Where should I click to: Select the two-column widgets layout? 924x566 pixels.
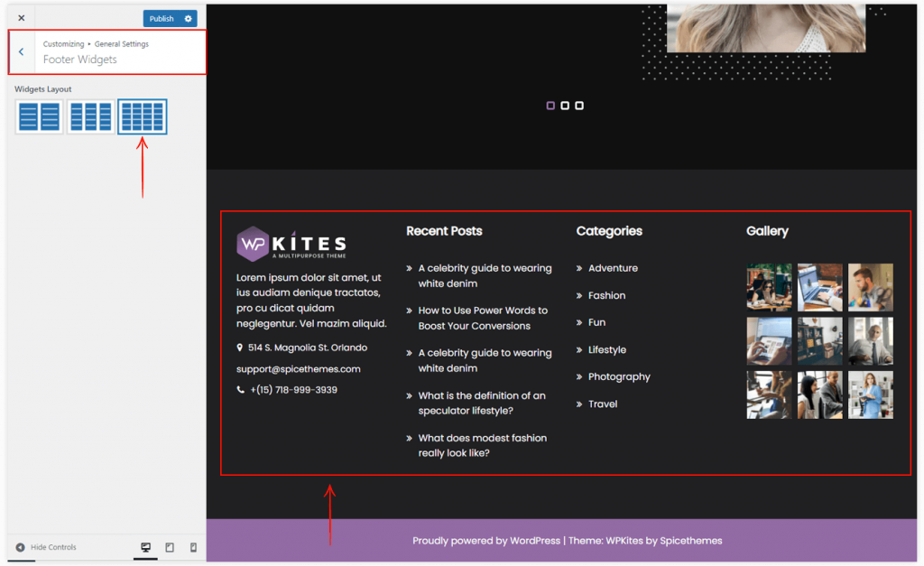39,116
